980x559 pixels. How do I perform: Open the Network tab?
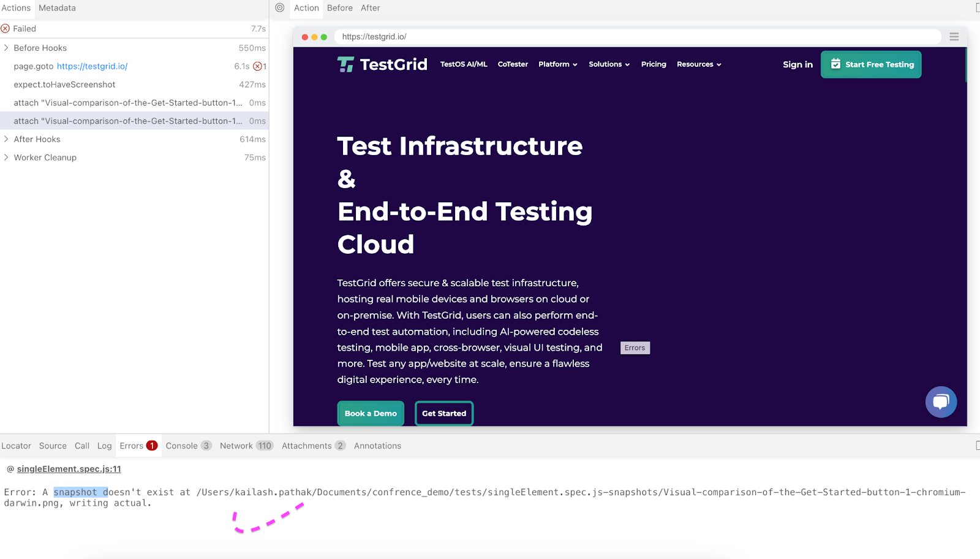pyautogui.click(x=246, y=446)
